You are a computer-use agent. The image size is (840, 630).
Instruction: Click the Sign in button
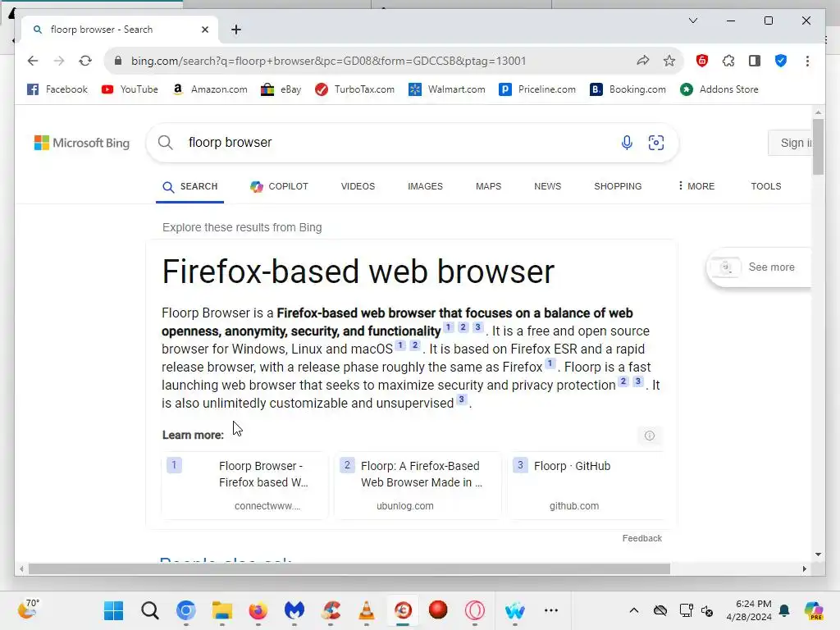791,143
